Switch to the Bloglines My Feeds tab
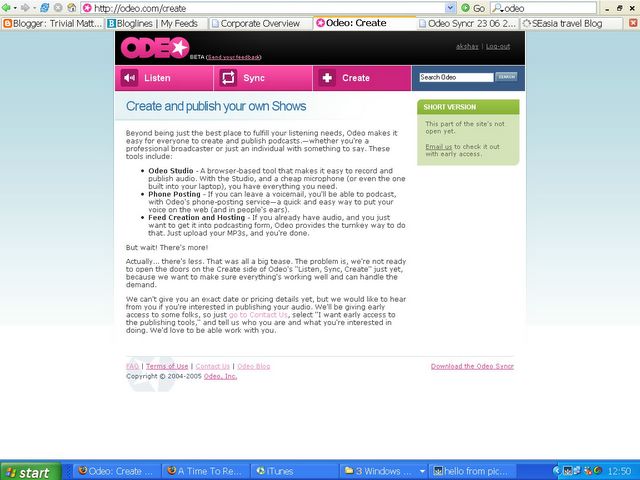 (154, 22)
